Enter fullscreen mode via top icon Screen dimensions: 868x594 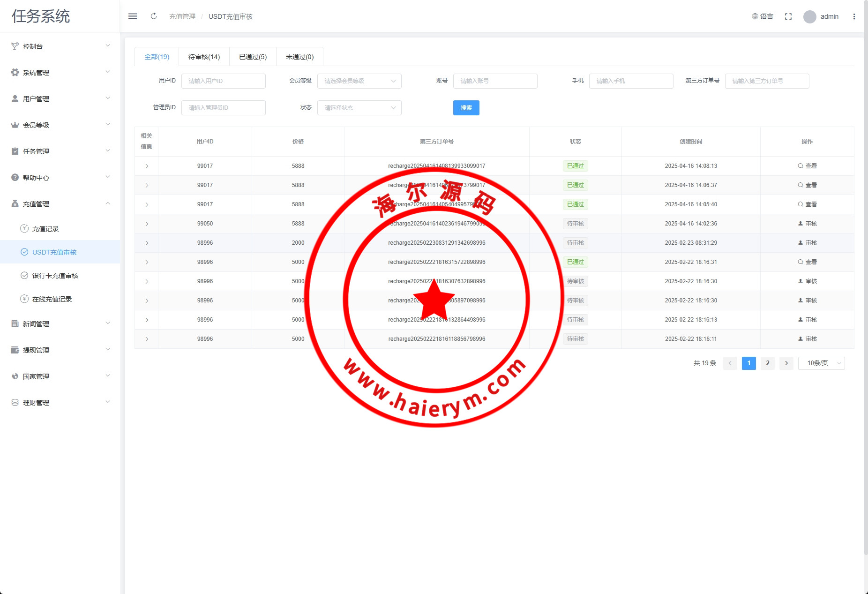tap(788, 16)
